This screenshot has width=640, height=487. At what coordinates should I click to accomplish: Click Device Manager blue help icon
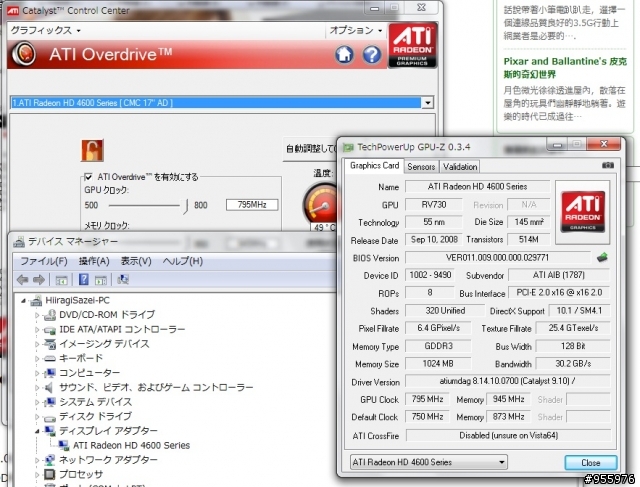[x=83, y=280]
